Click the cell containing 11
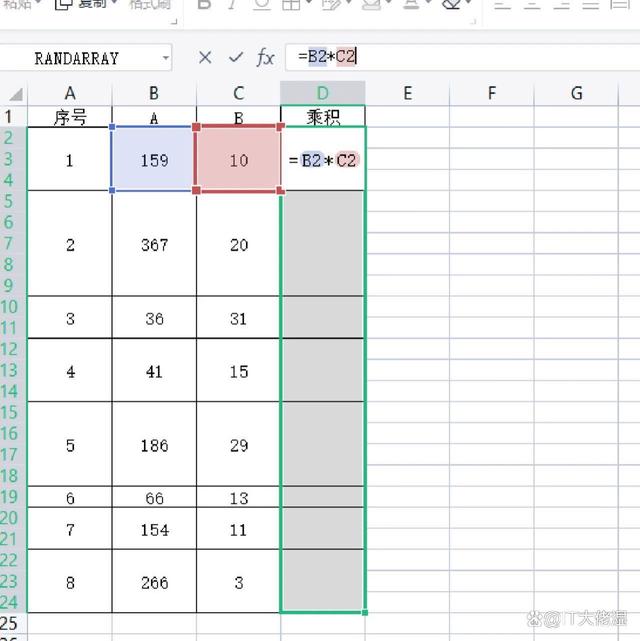The width and height of the screenshot is (640, 641). [238, 529]
